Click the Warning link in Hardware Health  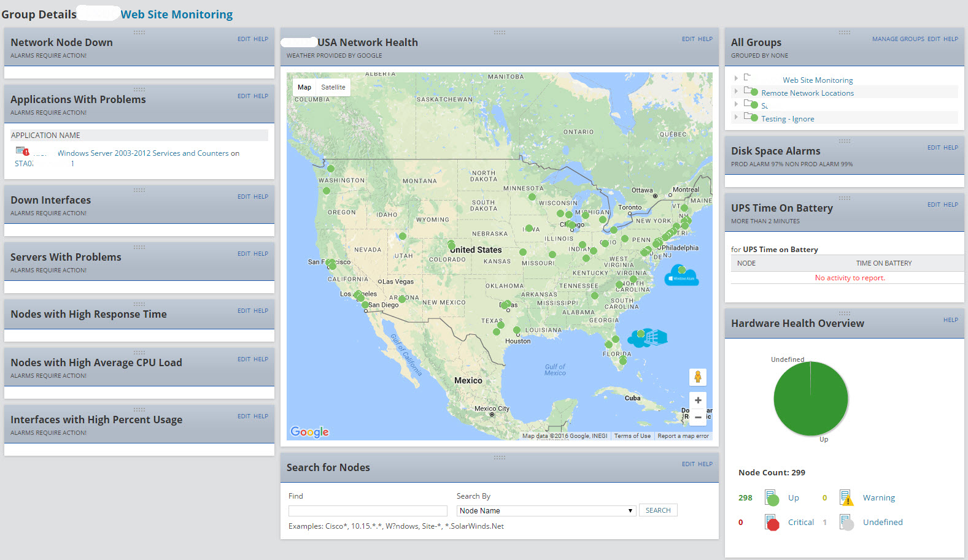click(879, 497)
